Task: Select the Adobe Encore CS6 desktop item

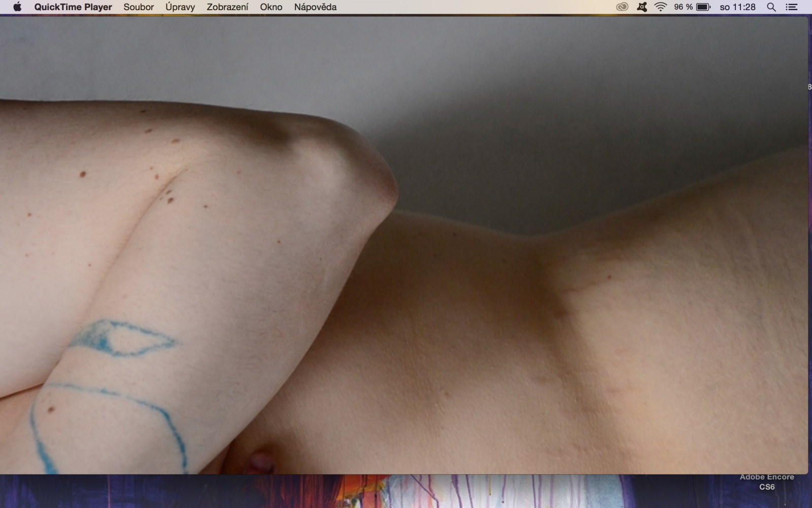Action: [767, 482]
